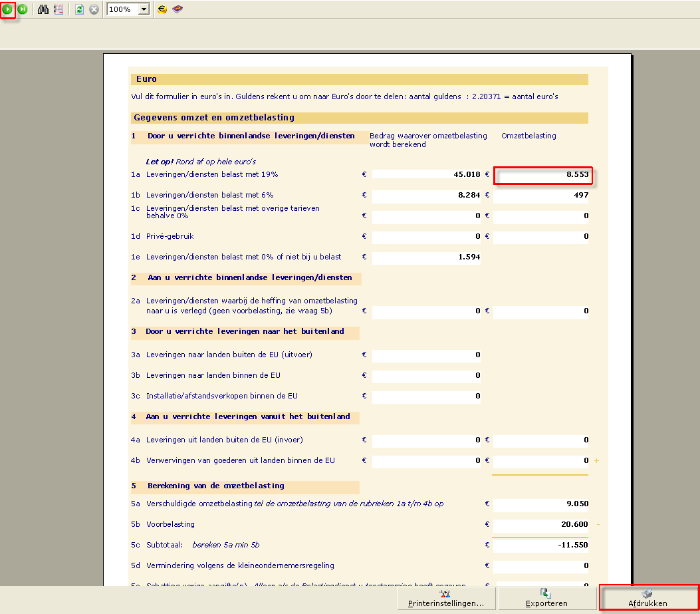Click heading Door u verrichte leveringen naar het buitenland
700x614 pixels.
245,331
